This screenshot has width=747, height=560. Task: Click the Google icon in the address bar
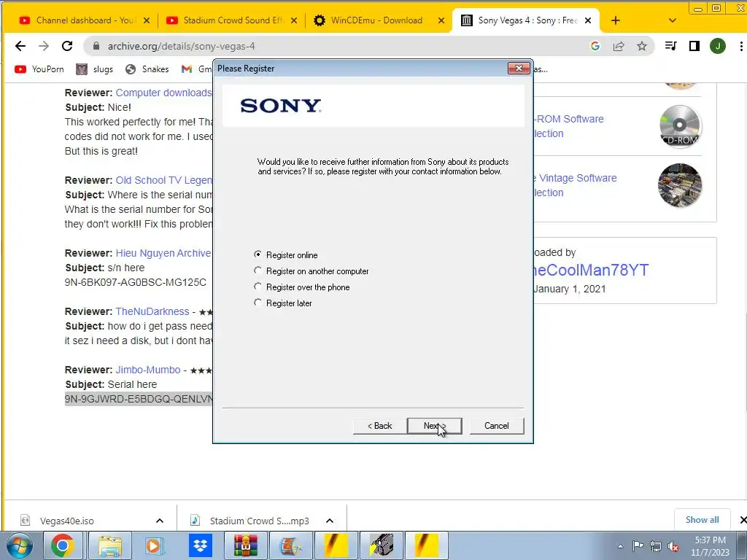coord(595,46)
